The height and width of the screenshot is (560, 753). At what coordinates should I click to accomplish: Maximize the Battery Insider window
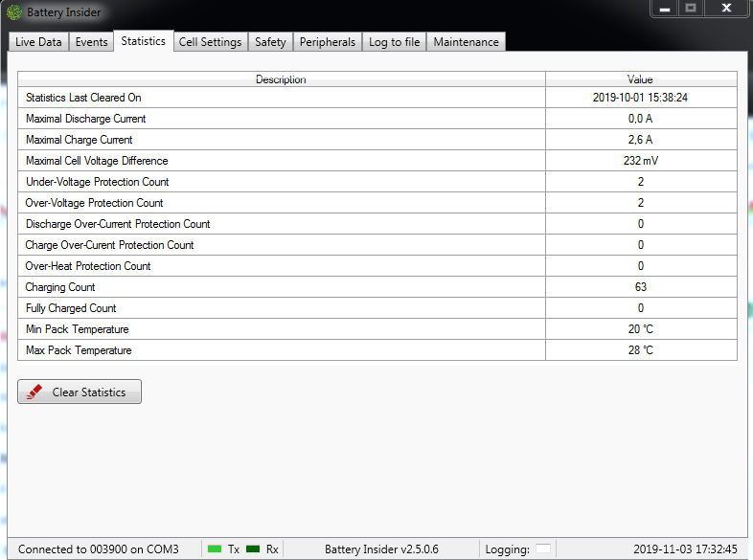(690, 9)
